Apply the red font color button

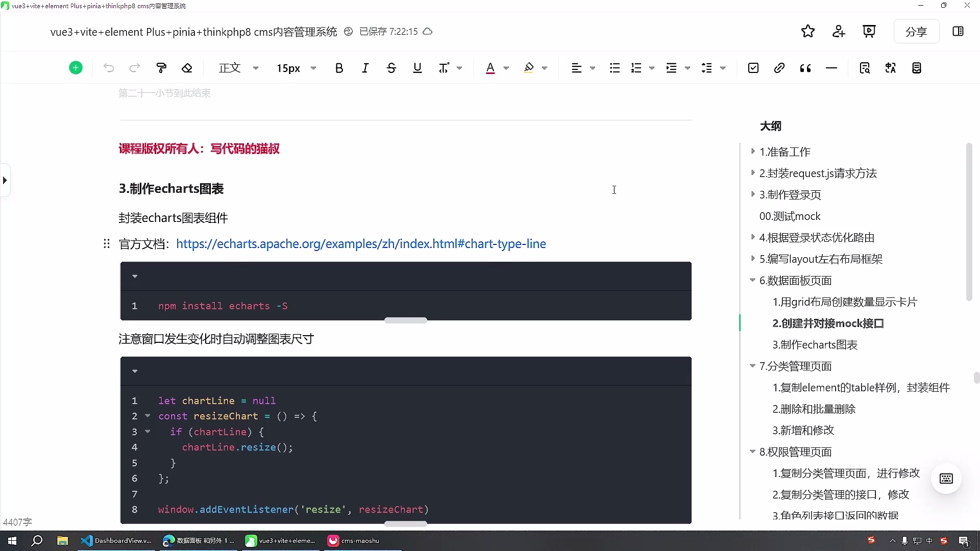(x=491, y=68)
